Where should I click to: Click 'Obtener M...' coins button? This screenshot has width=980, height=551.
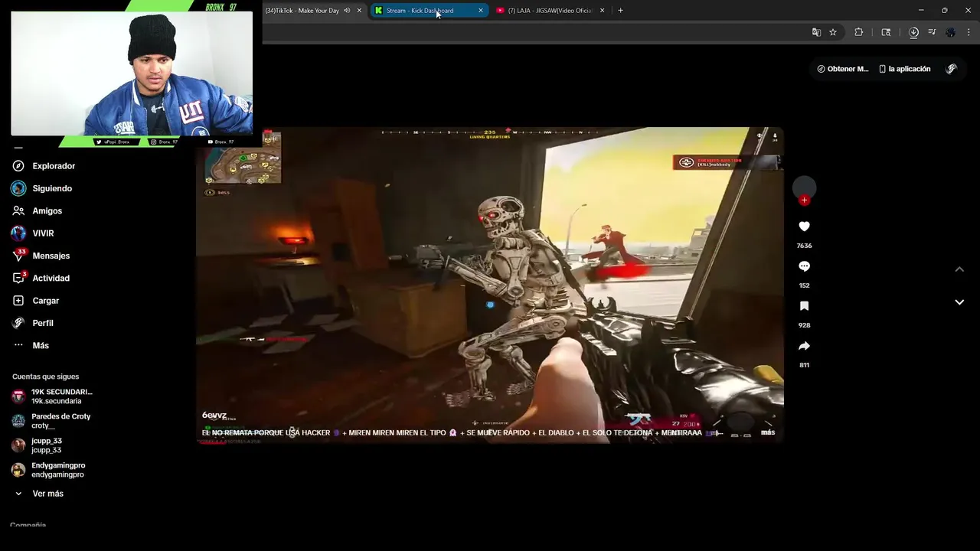point(843,69)
